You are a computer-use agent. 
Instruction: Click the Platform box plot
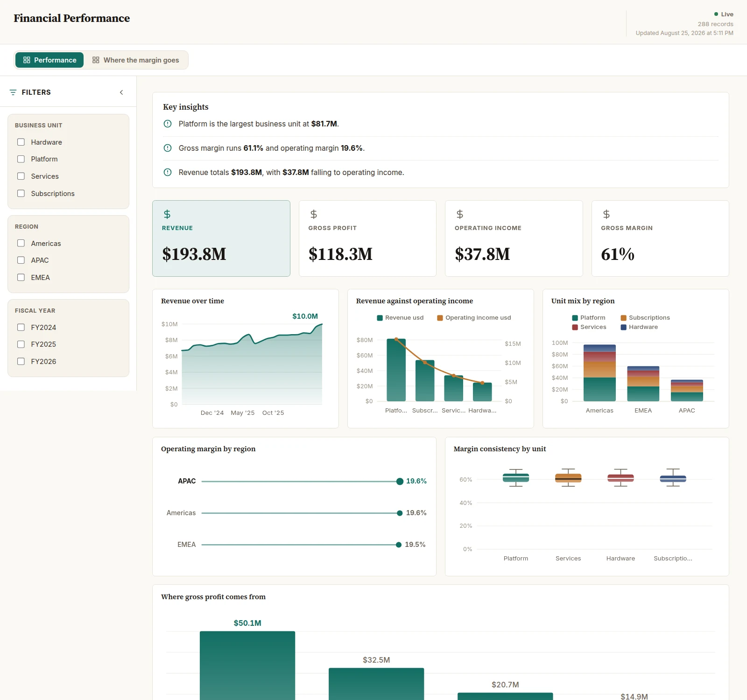pos(516,478)
